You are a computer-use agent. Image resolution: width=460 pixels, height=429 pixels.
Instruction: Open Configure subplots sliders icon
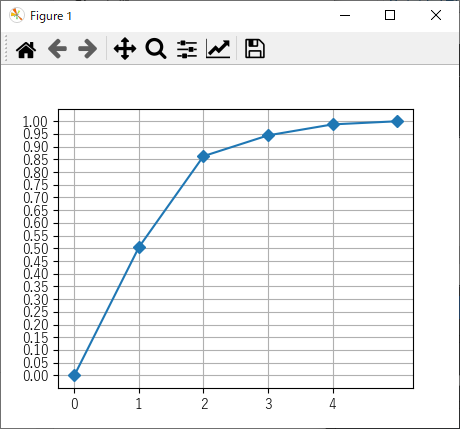pos(187,49)
